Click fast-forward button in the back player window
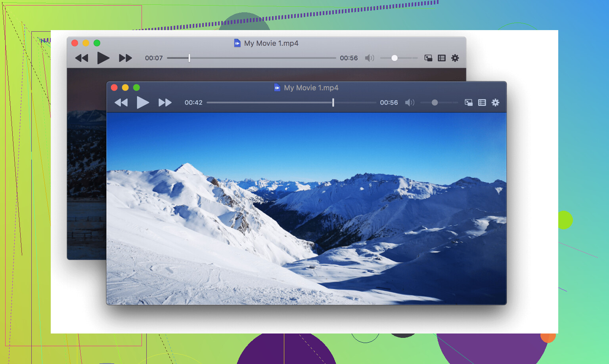The height and width of the screenshot is (364, 609). pyautogui.click(x=125, y=58)
